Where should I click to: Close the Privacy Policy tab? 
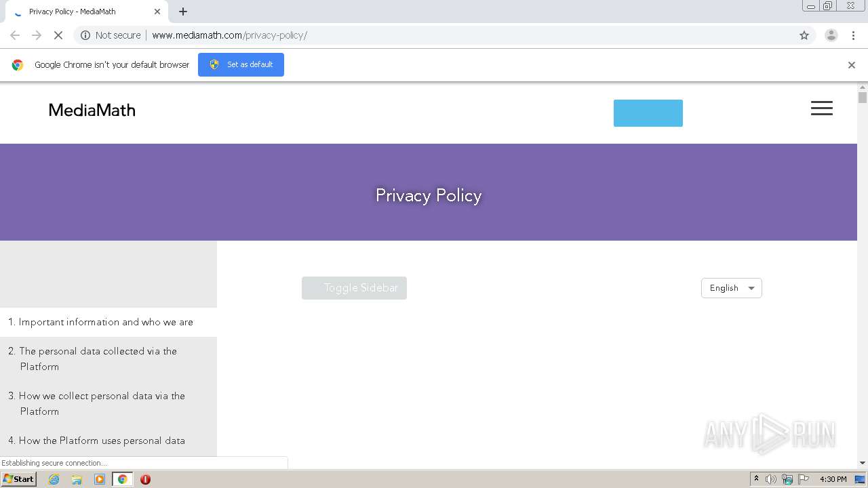(157, 12)
